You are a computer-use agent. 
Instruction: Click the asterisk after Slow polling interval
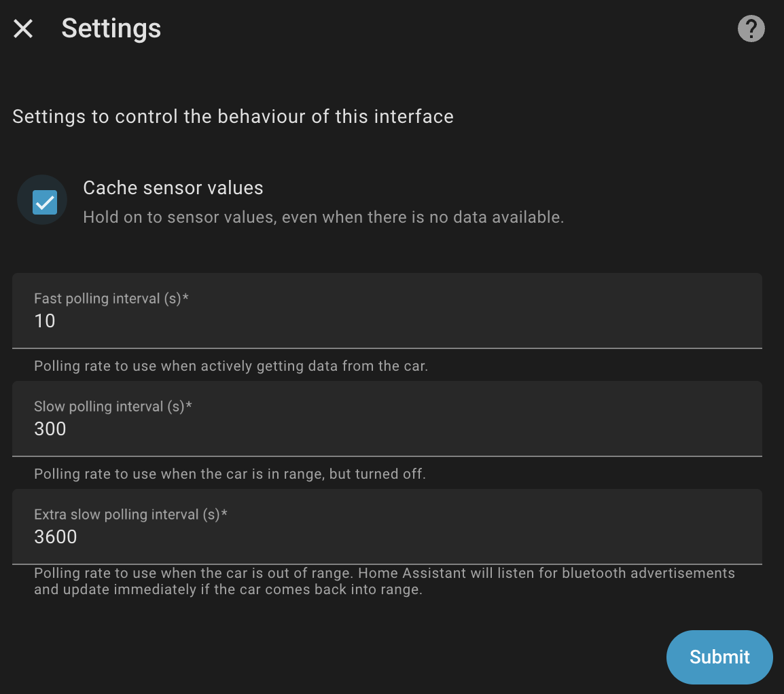coord(190,405)
